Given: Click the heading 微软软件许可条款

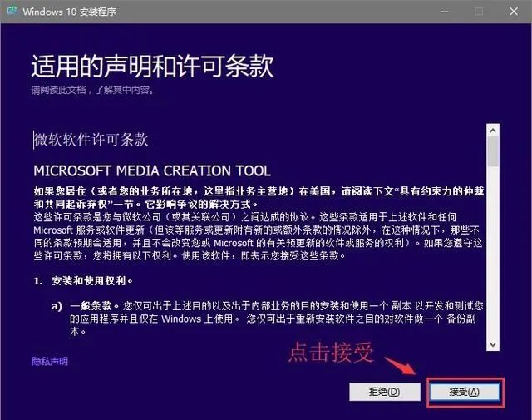Looking at the screenshot, I should [x=91, y=140].
